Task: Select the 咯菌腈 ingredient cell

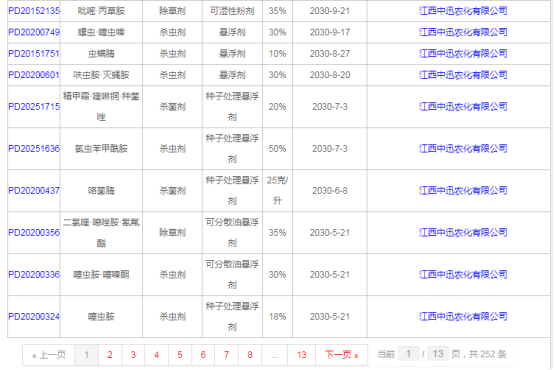Action: (x=101, y=190)
